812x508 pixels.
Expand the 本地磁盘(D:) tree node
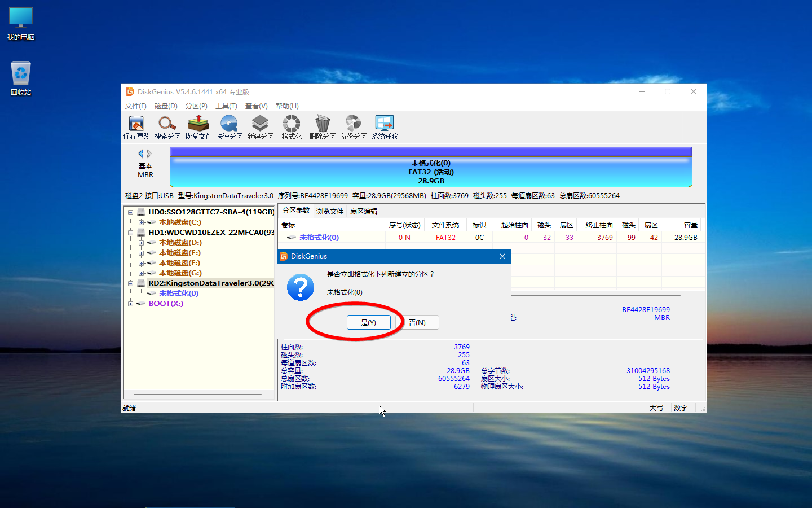pos(141,243)
